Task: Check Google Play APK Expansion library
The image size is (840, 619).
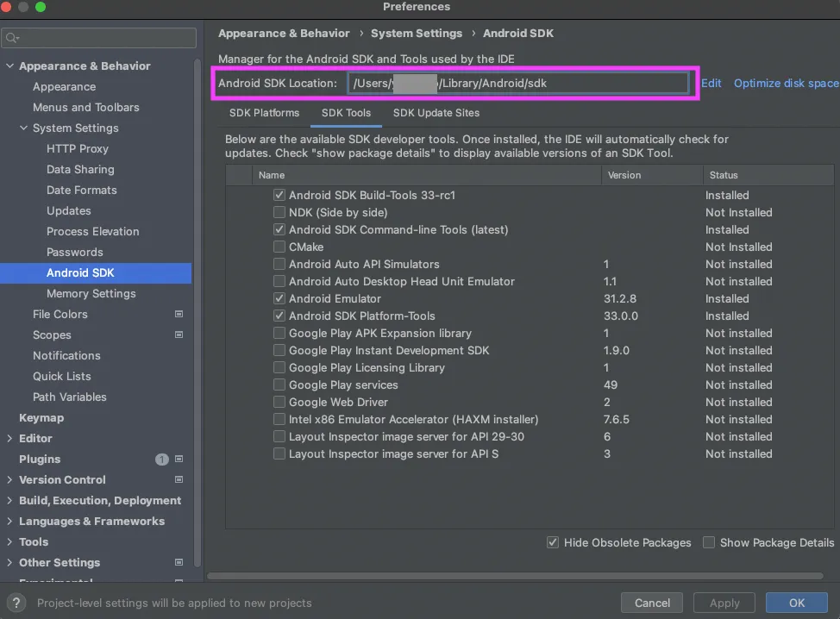Action: [x=279, y=333]
